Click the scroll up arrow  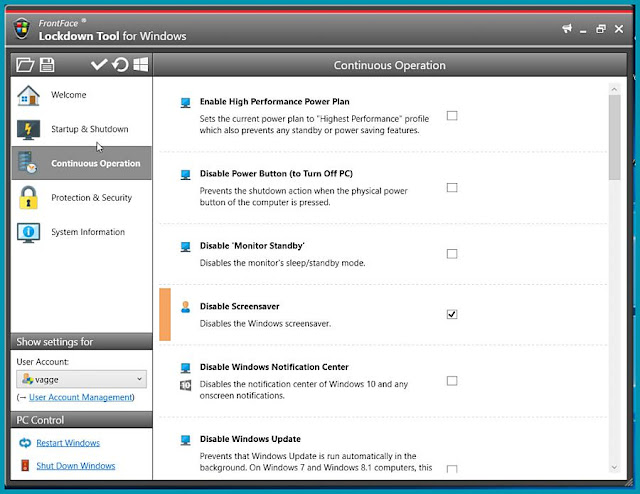click(x=614, y=89)
